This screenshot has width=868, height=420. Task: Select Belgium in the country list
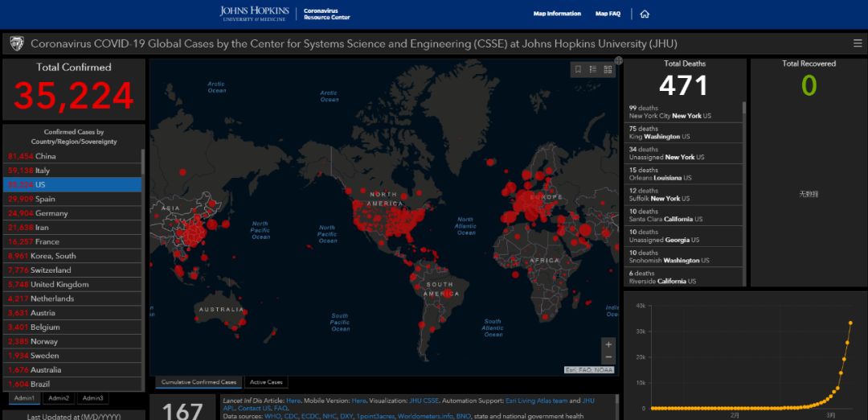click(72, 327)
